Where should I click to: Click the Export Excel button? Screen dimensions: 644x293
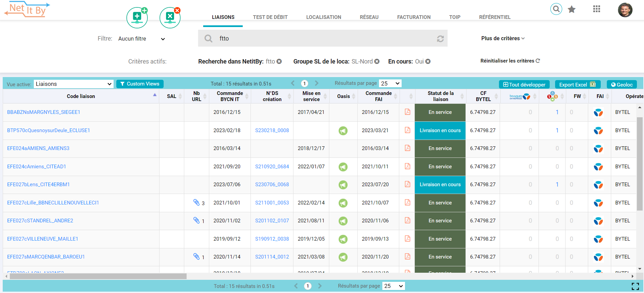pos(577,84)
